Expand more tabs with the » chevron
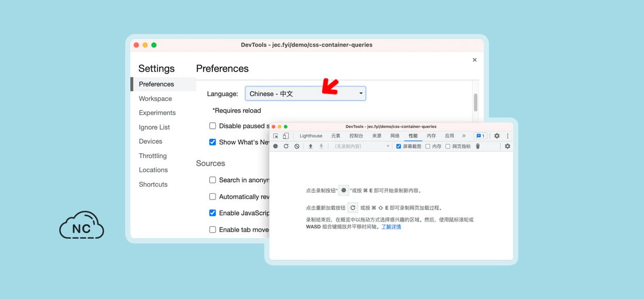The width and height of the screenshot is (644, 299). 464,136
